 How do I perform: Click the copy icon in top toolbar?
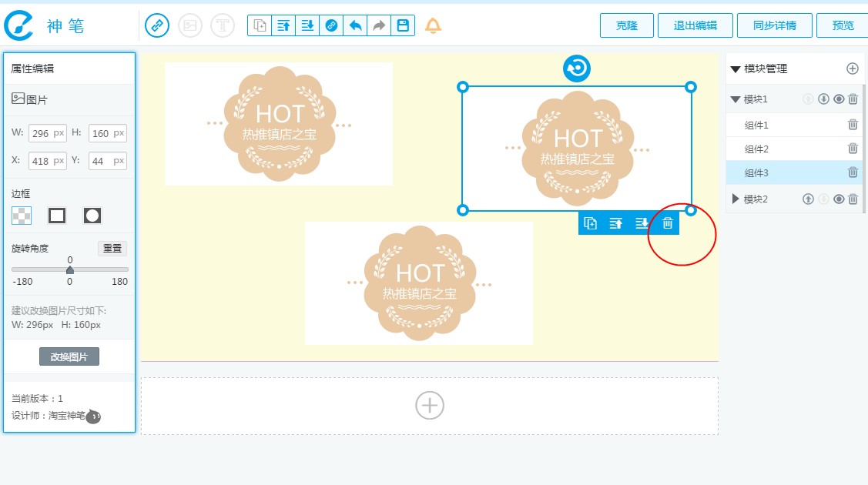click(x=260, y=25)
